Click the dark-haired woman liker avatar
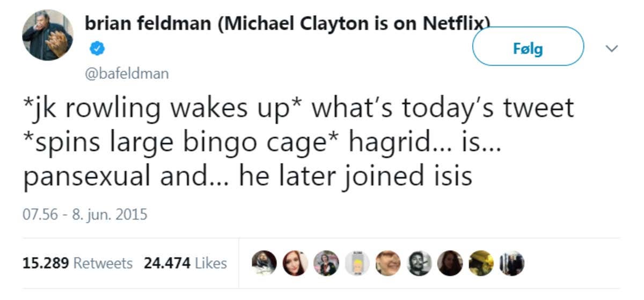The height and width of the screenshot is (300, 644). (450, 263)
